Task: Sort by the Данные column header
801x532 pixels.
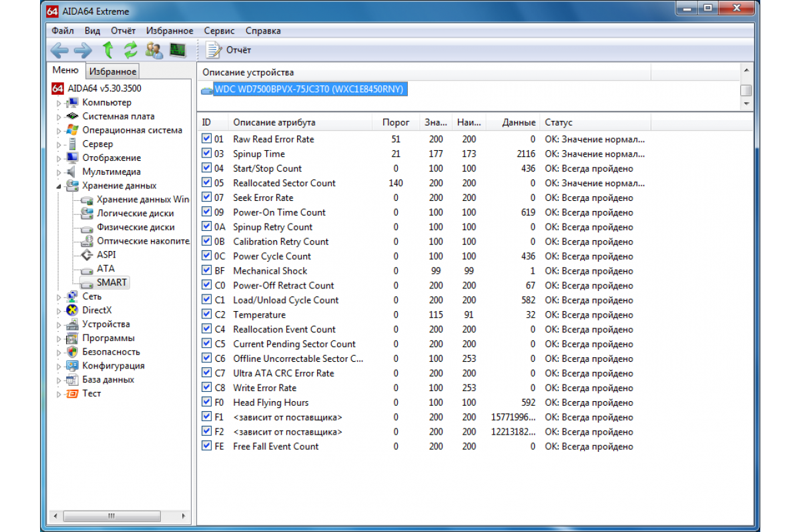Action: pos(513,122)
